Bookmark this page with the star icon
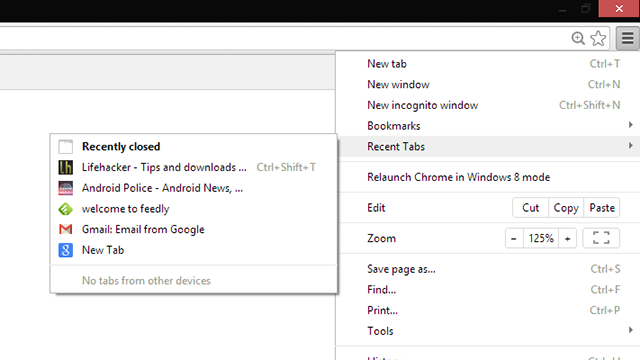The image size is (640, 360). point(598,38)
